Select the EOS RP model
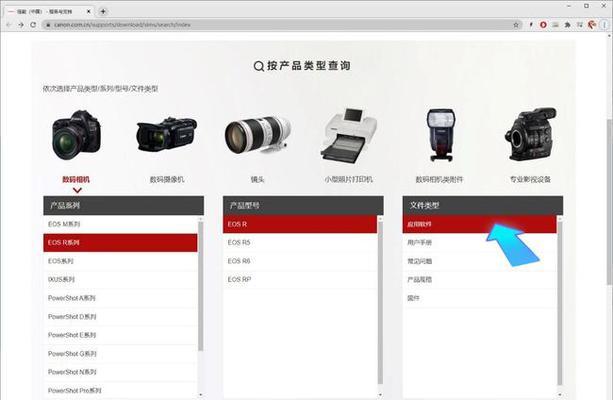Image resolution: width=613 pixels, height=400 pixels. pyautogui.click(x=300, y=280)
